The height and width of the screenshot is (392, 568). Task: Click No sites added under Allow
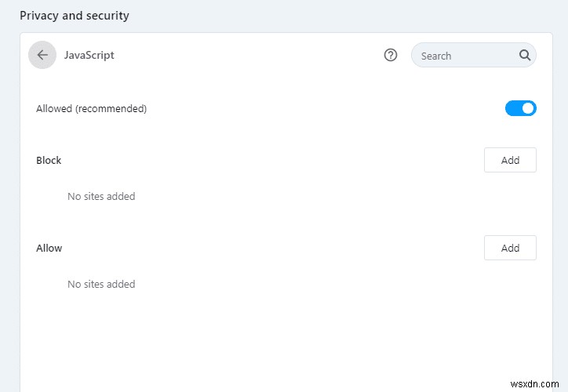(x=101, y=284)
